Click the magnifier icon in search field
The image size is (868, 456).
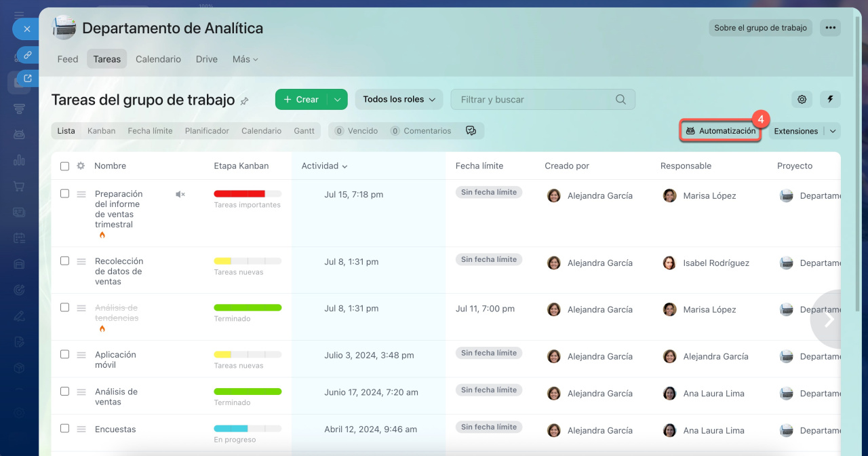[620, 99]
